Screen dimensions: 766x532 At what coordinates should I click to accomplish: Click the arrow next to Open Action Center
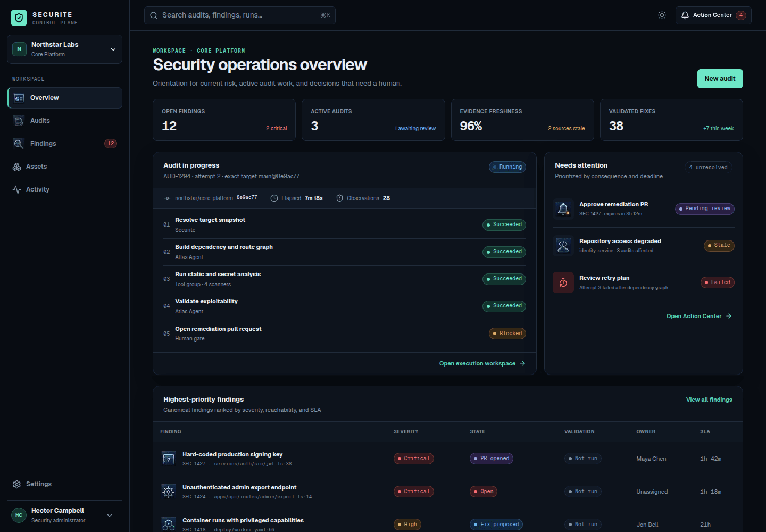[729, 316]
